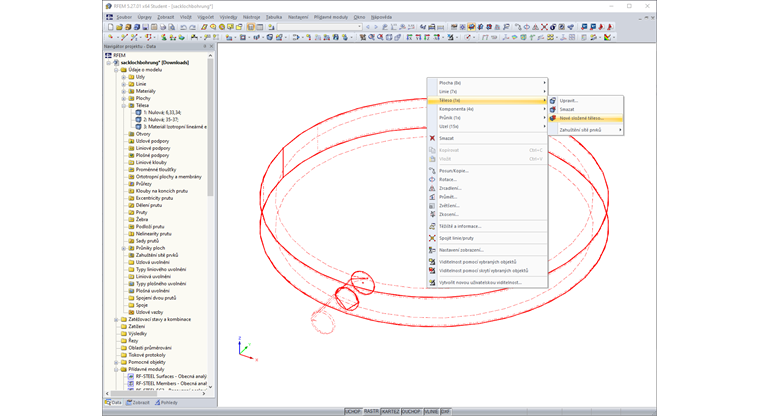Open the load case combo box in toolbar

pos(319,27)
